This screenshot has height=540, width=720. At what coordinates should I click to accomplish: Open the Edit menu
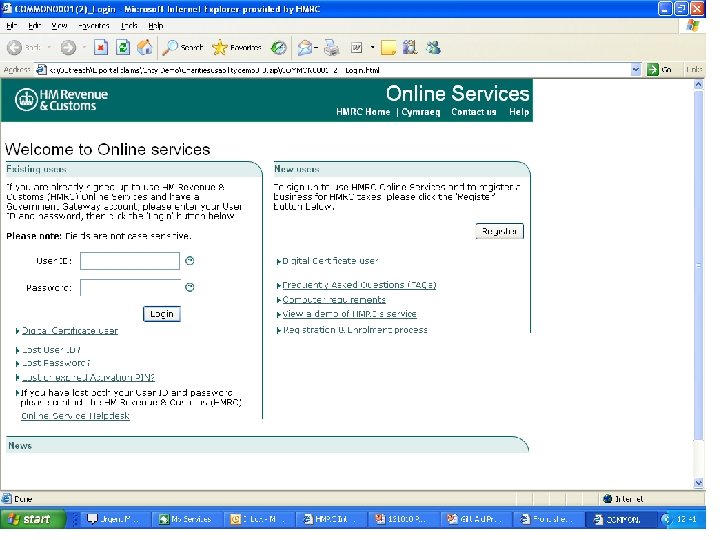tap(34, 26)
